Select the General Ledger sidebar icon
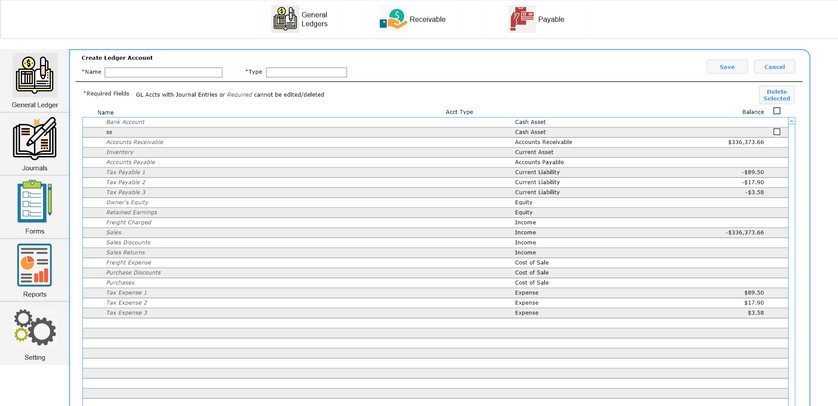The width and height of the screenshot is (838, 406). 35,77
